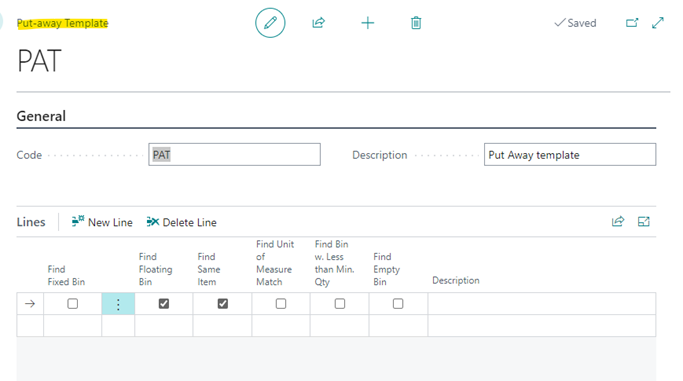This screenshot has height=381, width=683.
Task: Uncheck the Find Same Item checkbox
Action: [x=223, y=303]
